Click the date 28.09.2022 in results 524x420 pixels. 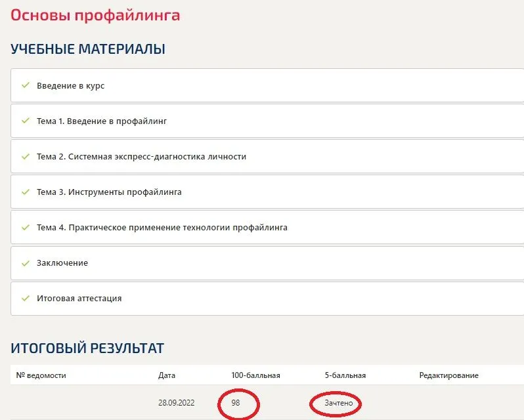pyautogui.click(x=176, y=403)
